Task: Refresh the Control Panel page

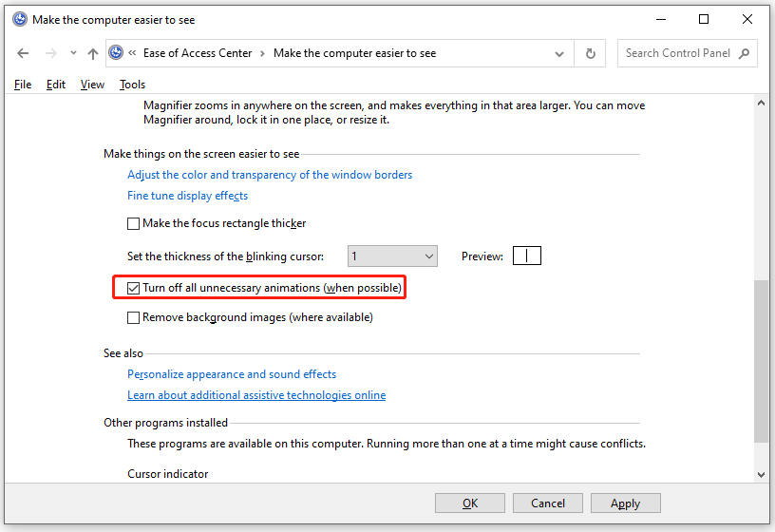Action: [x=590, y=53]
